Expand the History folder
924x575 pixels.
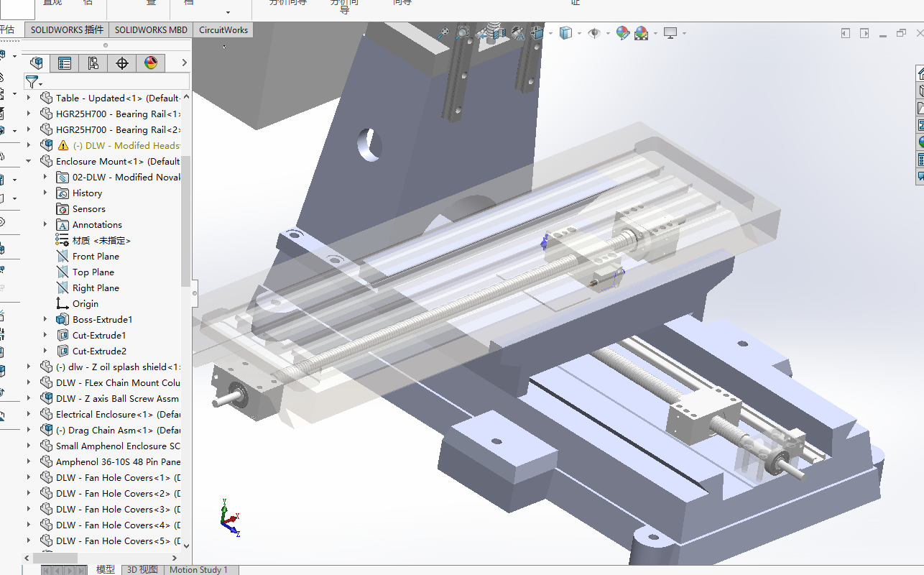(45, 193)
